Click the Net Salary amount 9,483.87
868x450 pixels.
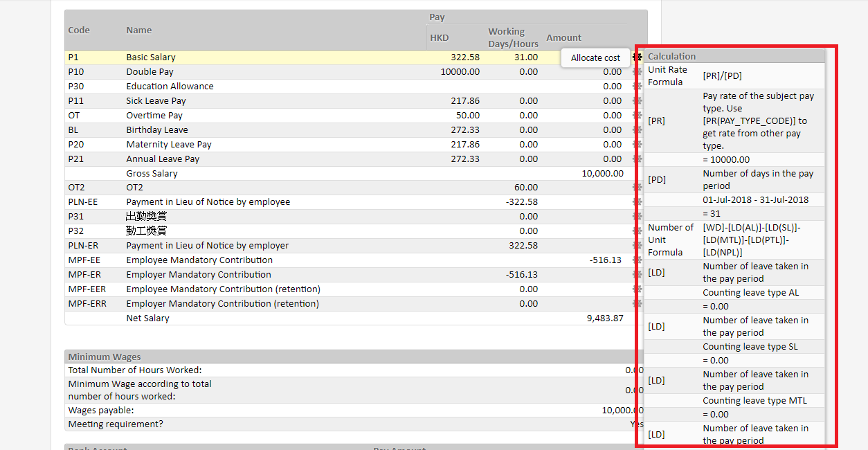click(605, 318)
